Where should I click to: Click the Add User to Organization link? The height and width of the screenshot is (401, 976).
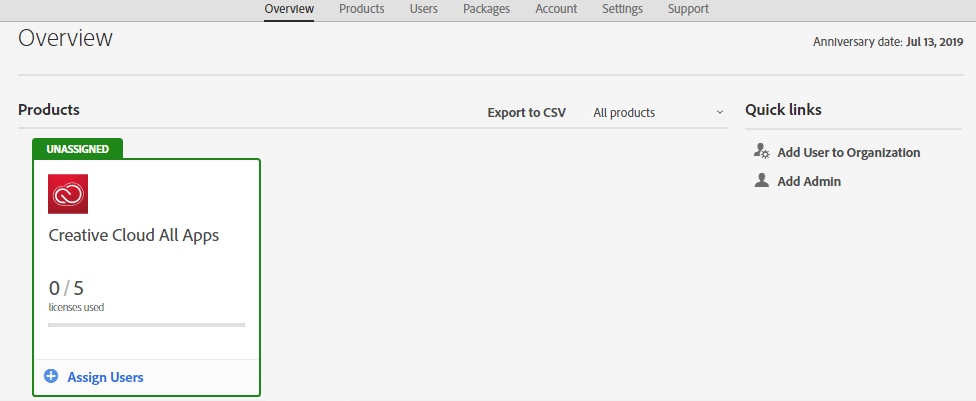[848, 152]
